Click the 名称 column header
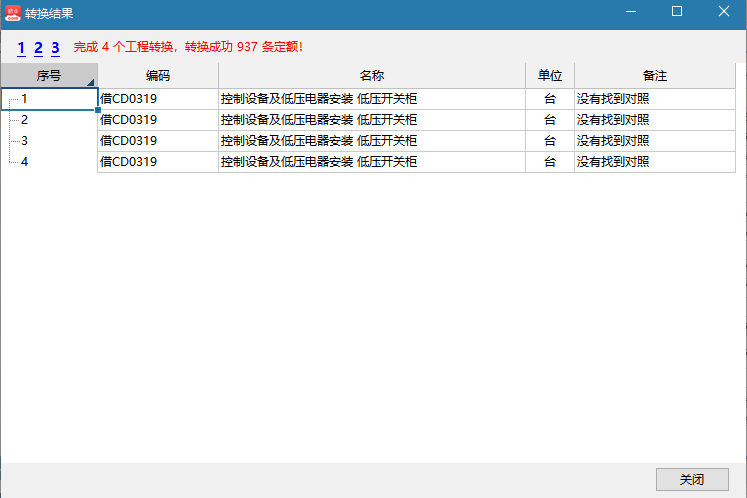Screen dimensions: 747x498 [371, 76]
